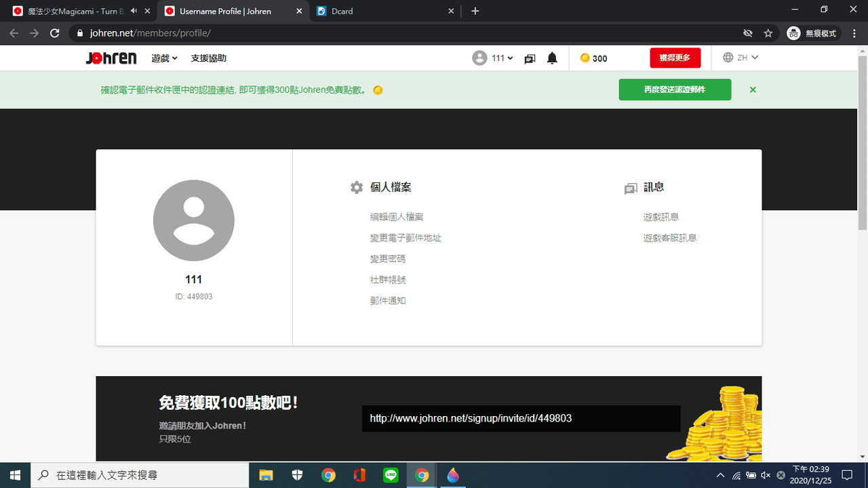This screenshot has width=868, height=488.
Task: Expand the ZH language dropdown
Action: tap(747, 58)
